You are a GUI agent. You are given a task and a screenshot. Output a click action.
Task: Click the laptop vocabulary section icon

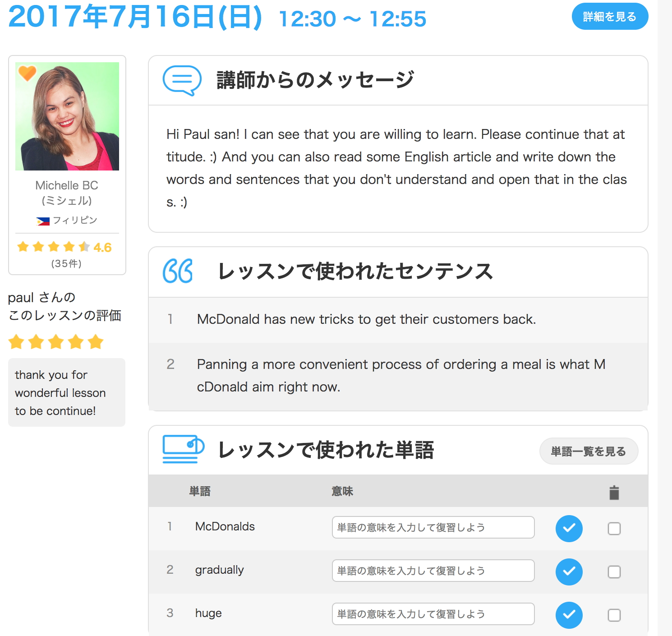click(183, 449)
